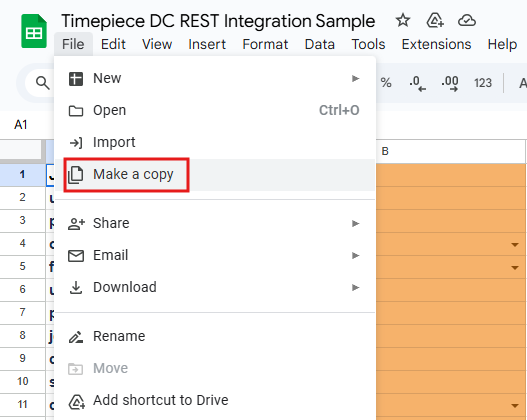Click the search menus magnifier icon
Viewport: 527px width, 420px height.
[x=43, y=83]
